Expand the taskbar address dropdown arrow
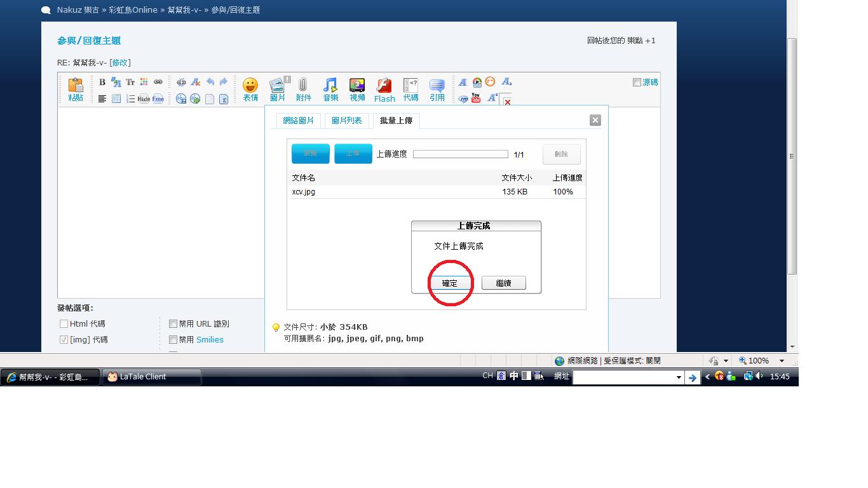Screen dimensions: 868x488 pos(679,377)
